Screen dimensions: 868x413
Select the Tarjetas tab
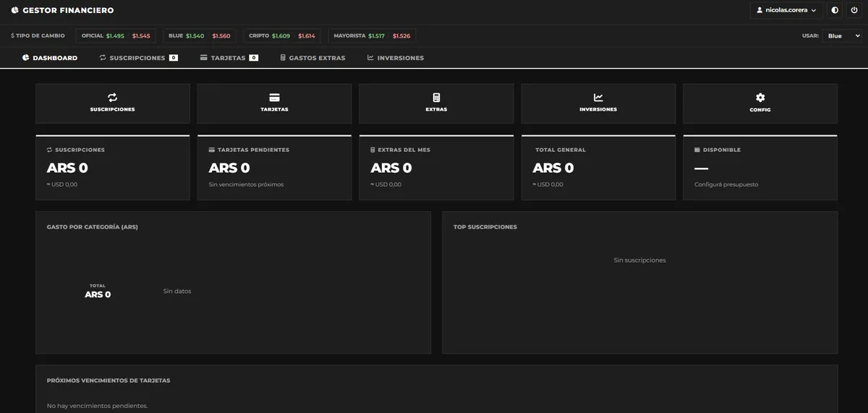[x=229, y=58]
